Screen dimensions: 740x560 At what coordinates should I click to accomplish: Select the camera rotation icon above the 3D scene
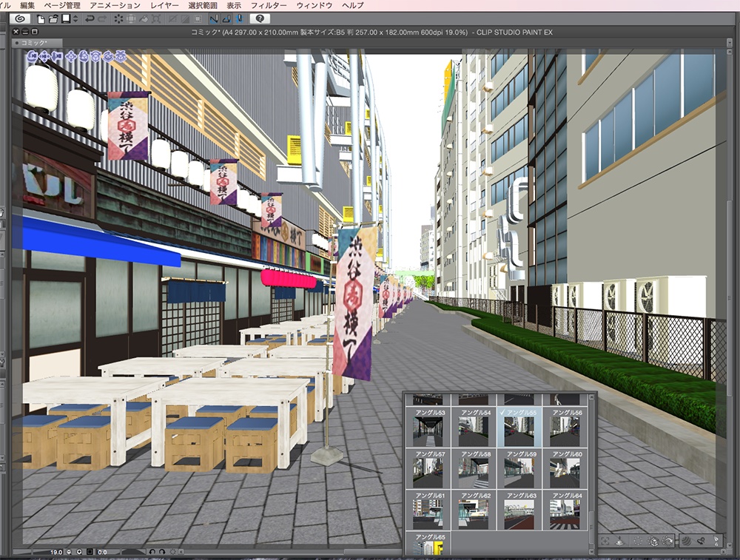point(32,55)
